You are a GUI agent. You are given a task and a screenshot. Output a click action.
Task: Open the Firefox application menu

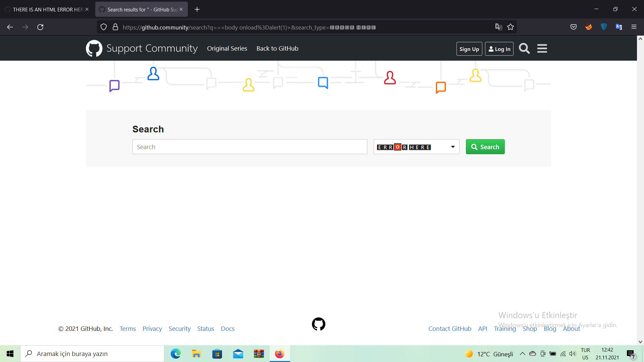click(634, 27)
